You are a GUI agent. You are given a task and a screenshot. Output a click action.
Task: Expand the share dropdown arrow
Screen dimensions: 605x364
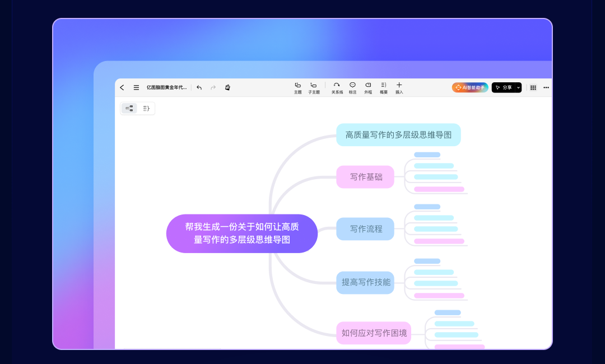point(519,87)
